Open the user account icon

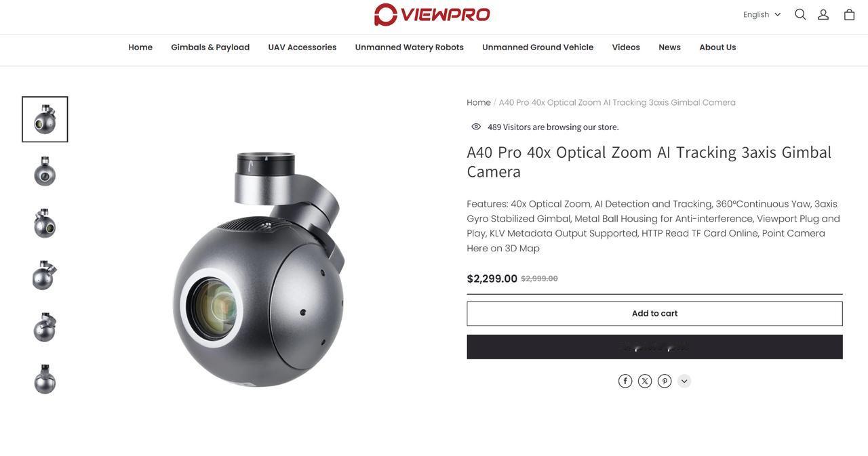(823, 14)
